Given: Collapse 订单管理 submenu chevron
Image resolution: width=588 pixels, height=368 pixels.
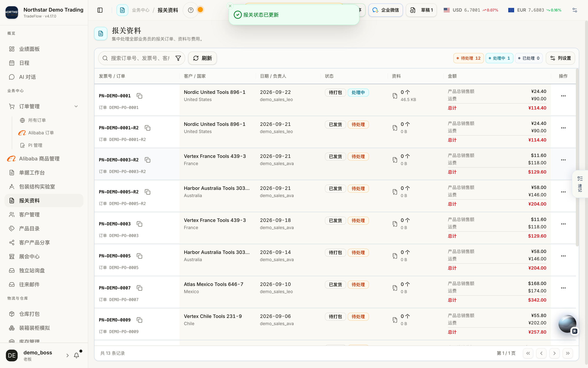Looking at the screenshot, I should [x=76, y=106].
